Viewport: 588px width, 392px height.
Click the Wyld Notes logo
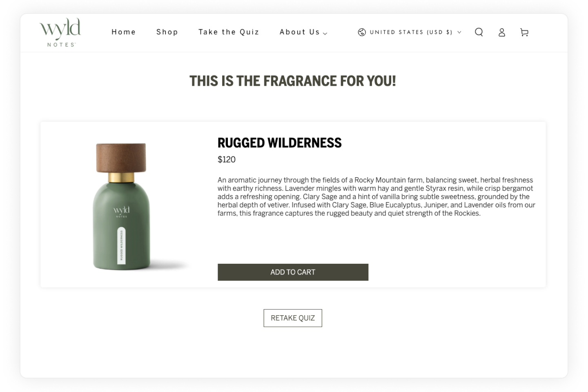(x=60, y=32)
